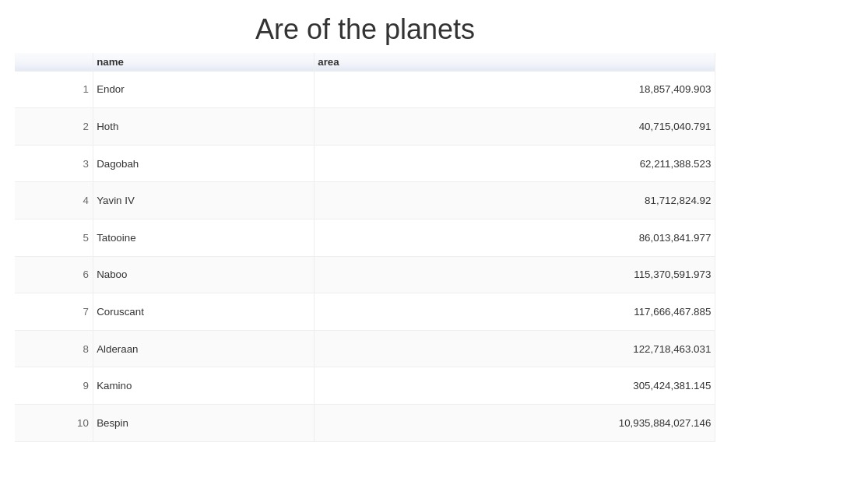Image resolution: width=868 pixels, height=488 pixels.
Task: Click area value 40,715,040.791
Action: [x=674, y=127]
